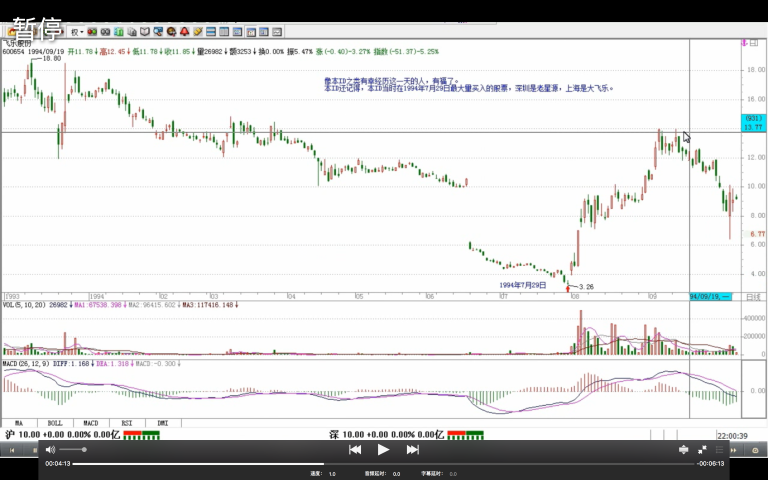
Task: Open the 权 adjustment dropdown
Action: pos(74,32)
